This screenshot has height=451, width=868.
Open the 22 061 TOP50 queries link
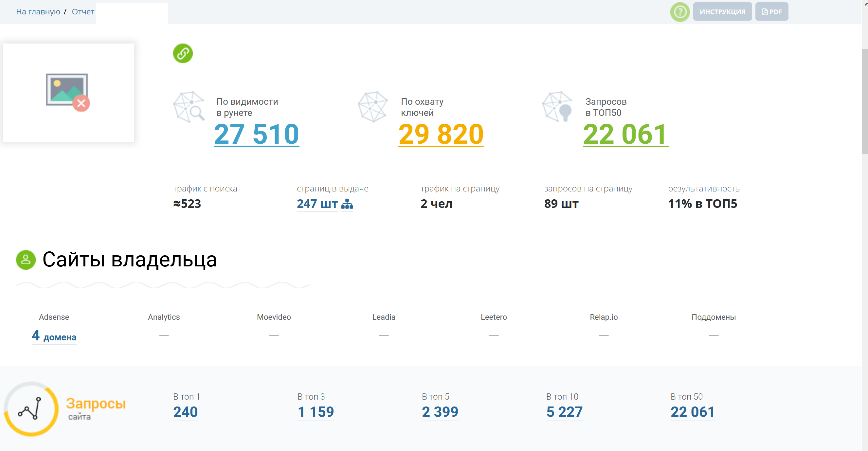(625, 134)
